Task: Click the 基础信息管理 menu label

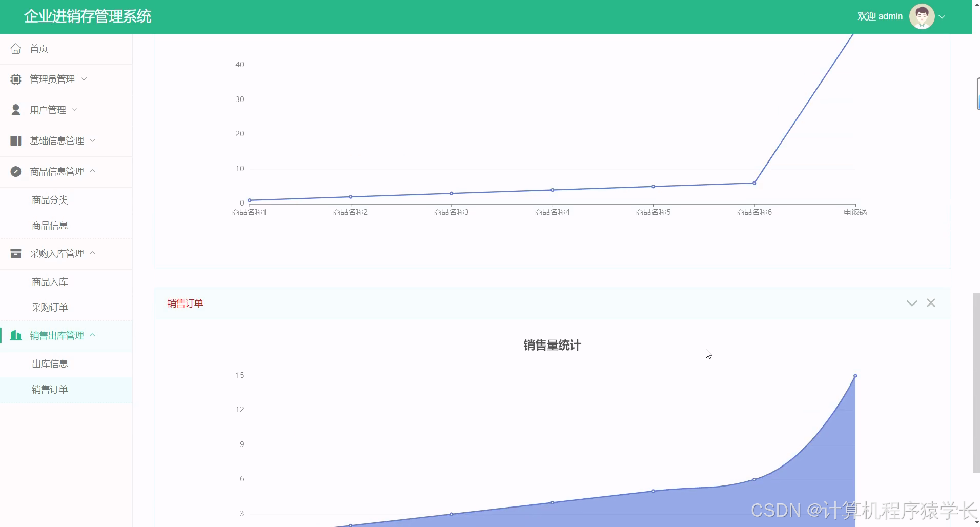Action: click(57, 141)
